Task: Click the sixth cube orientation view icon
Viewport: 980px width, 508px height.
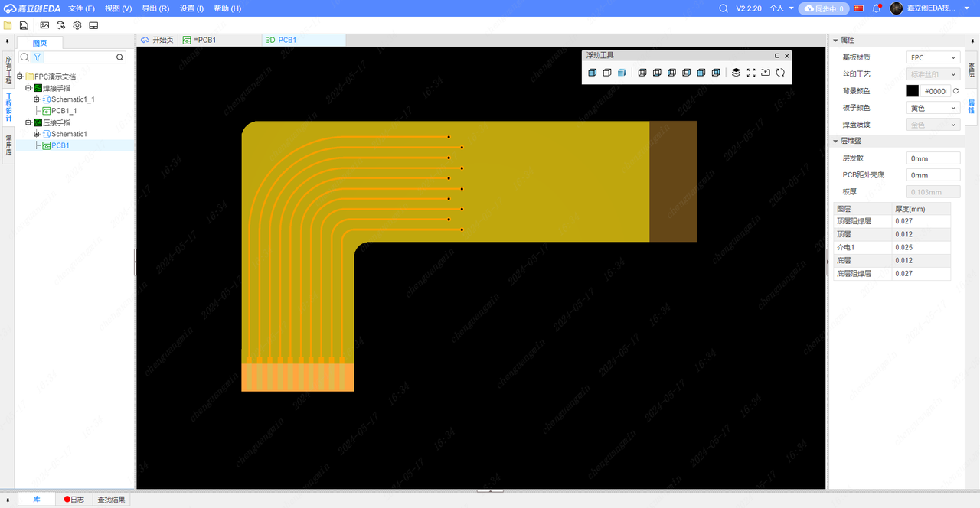Action: [x=671, y=73]
